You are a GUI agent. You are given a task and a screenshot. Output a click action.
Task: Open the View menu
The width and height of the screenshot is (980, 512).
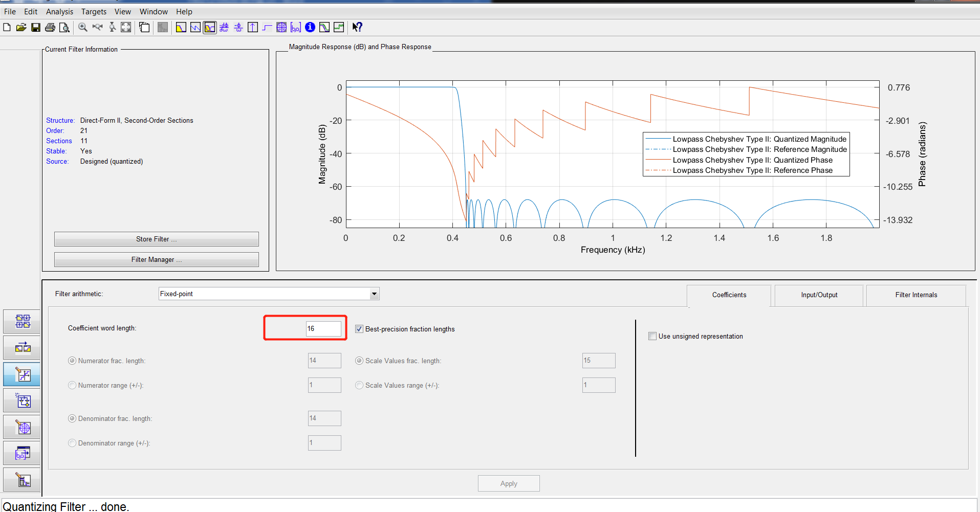tap(122, 11)
